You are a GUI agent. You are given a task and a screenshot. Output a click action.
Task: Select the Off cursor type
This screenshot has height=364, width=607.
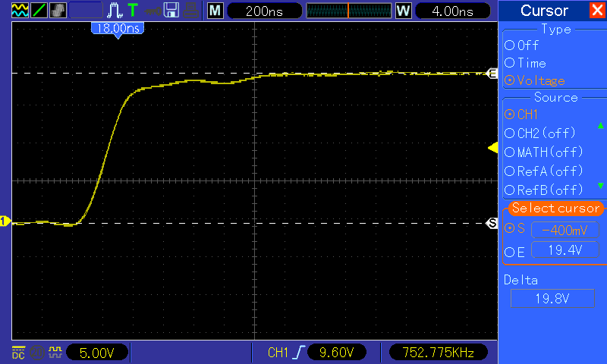point(521,45)
